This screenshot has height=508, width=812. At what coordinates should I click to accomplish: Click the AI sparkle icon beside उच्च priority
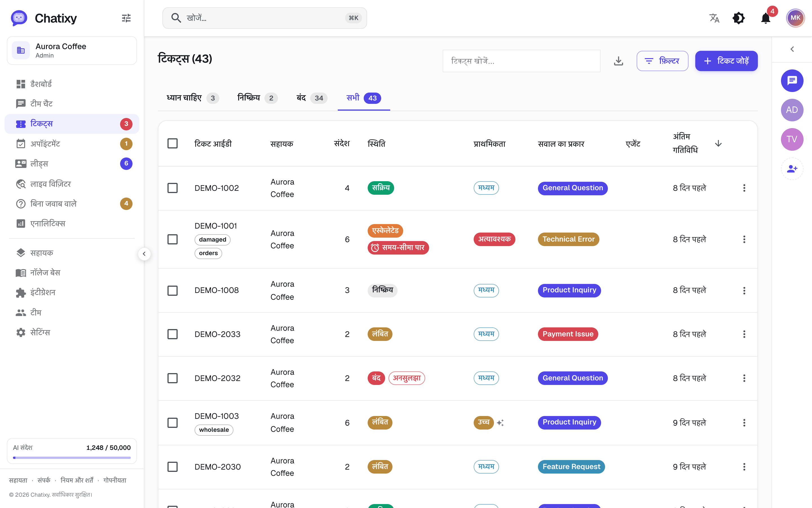[500, 423]
